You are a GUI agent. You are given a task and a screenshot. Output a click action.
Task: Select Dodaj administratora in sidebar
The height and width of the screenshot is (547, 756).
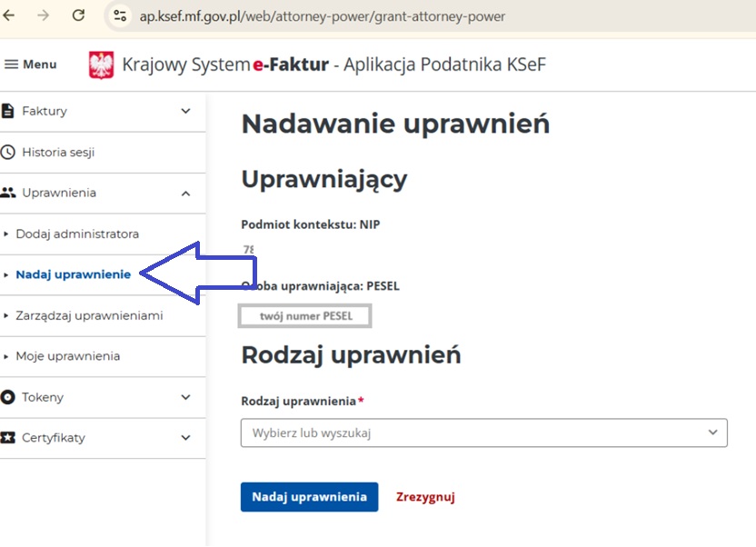[x=77, y=234]
